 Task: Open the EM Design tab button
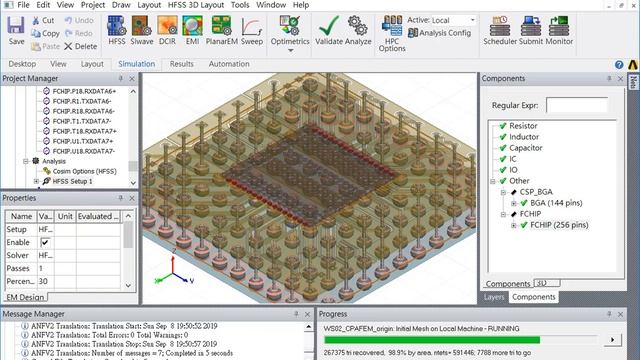pyautogui.click(x=25, y=297)
